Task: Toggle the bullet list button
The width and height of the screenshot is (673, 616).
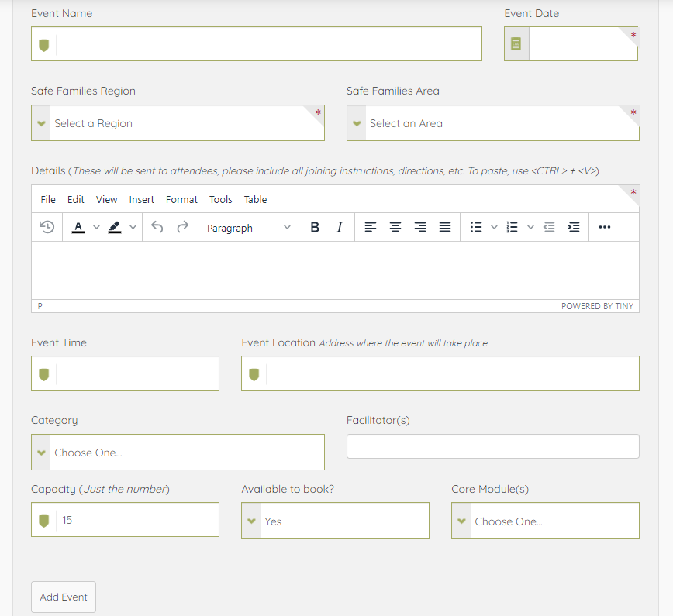Action: [476, 227]
